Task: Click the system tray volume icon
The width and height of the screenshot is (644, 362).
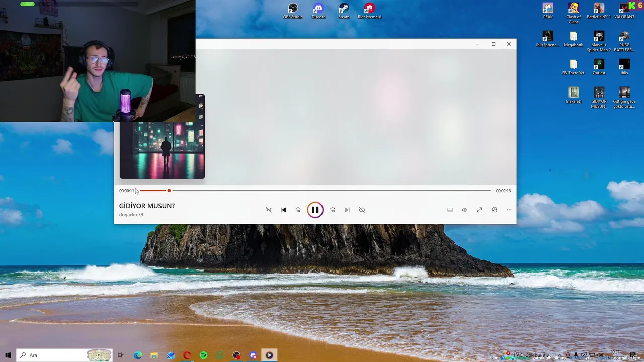Action: 600,355
